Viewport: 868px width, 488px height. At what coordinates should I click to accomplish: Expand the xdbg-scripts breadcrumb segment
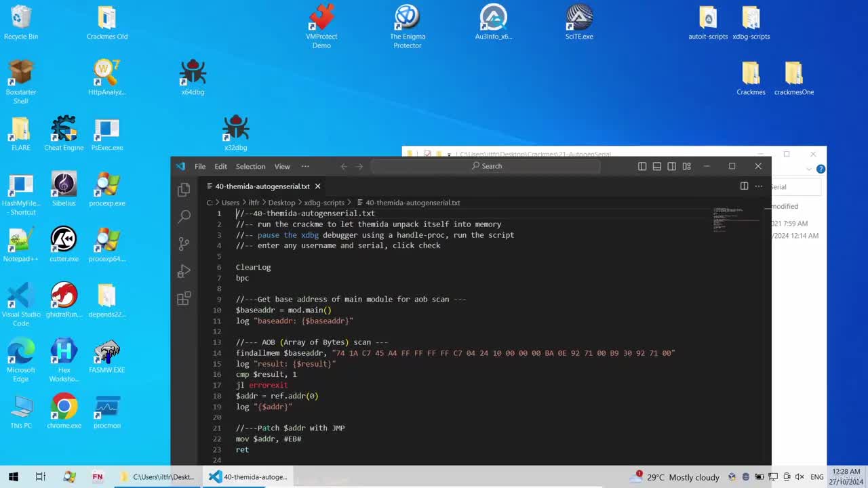(x=324, y=203)
